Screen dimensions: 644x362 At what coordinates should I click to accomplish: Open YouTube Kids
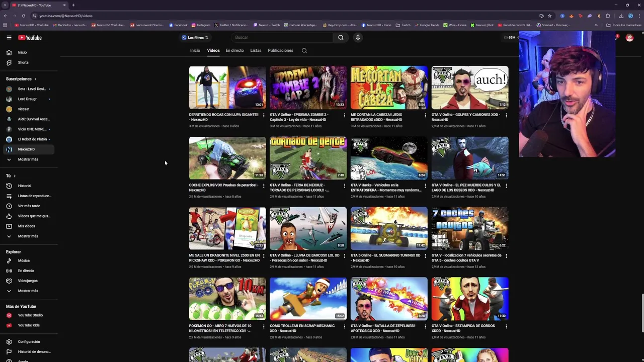29,325
